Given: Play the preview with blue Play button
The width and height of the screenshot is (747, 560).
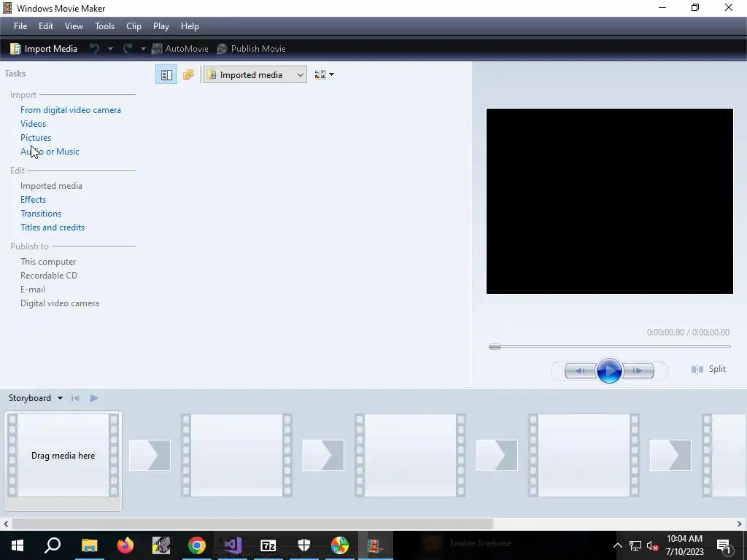Looking at the screenshot, I should [x=609, y=370].
